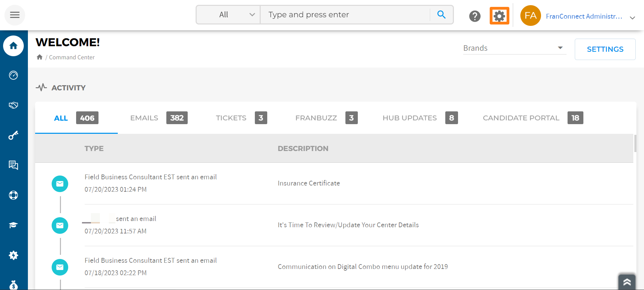
Task: Click the scroll-to-top double chevron button
Action: coord(626,282)
